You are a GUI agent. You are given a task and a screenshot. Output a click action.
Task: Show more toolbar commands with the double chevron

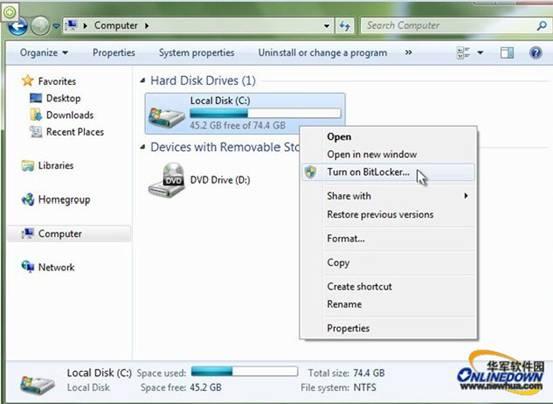408,53
